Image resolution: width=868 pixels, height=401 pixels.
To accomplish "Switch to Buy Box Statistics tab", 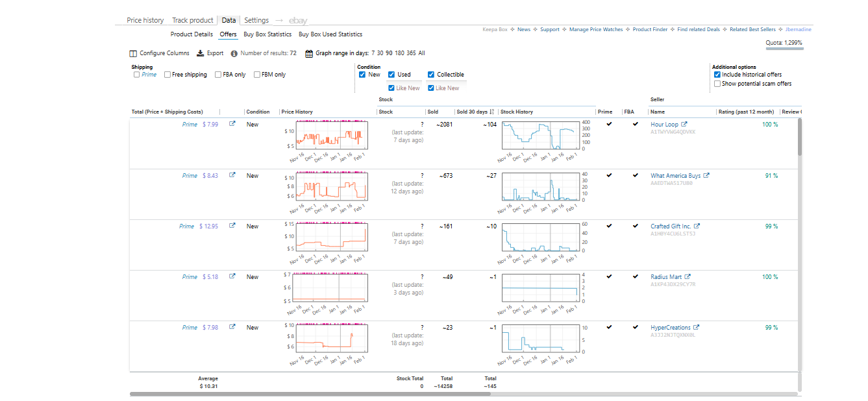I will coord(267,34).
